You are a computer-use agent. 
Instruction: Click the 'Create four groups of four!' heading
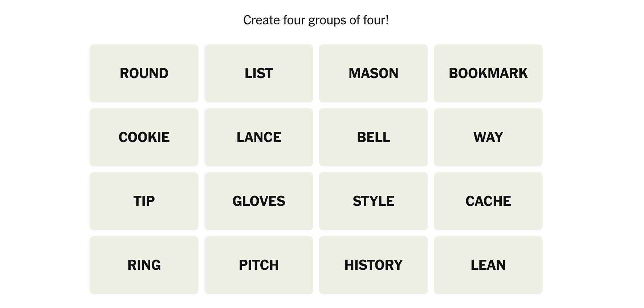(316, 20)
